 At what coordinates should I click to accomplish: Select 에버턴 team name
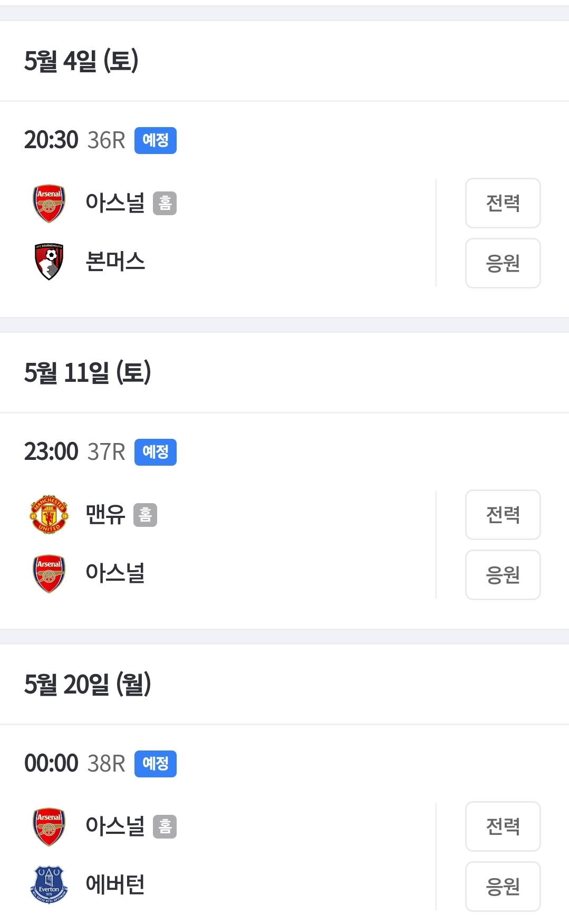click(115, 884)
